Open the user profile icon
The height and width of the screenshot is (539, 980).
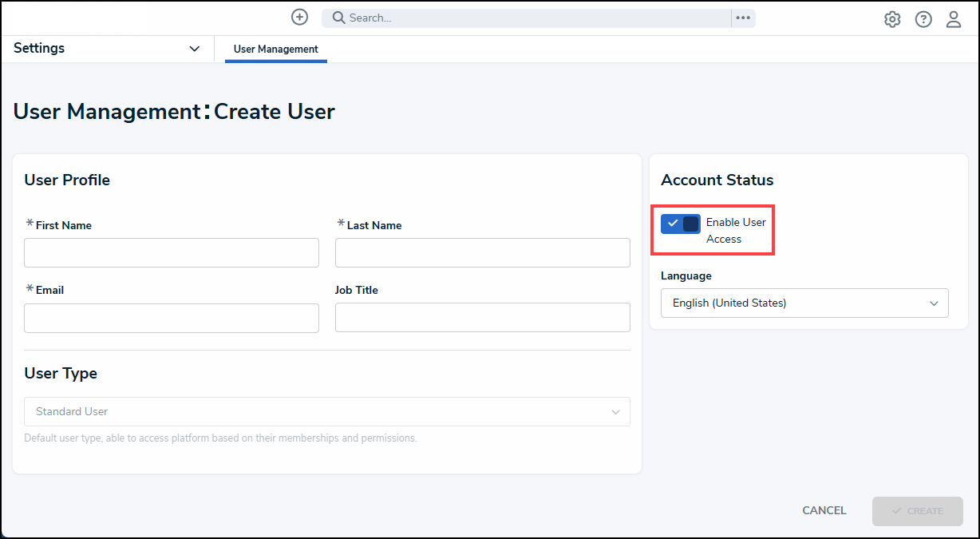(x=954, y=19)
